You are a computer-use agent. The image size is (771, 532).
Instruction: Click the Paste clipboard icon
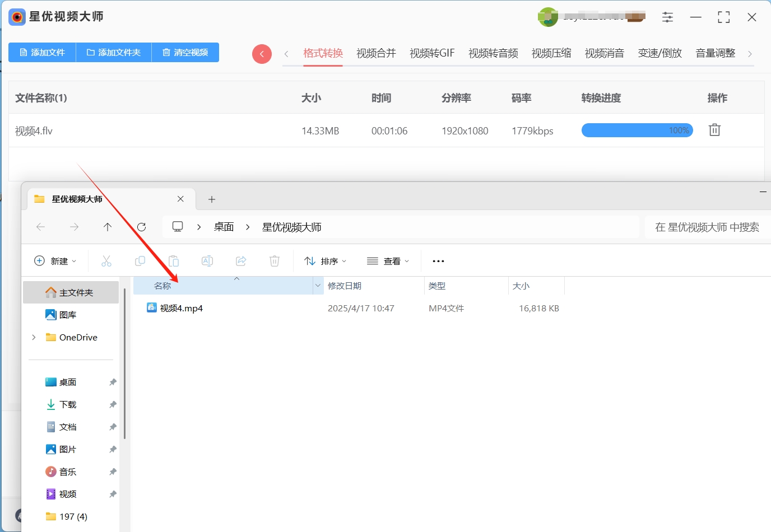pyautogui.click(x=174, y=261)
